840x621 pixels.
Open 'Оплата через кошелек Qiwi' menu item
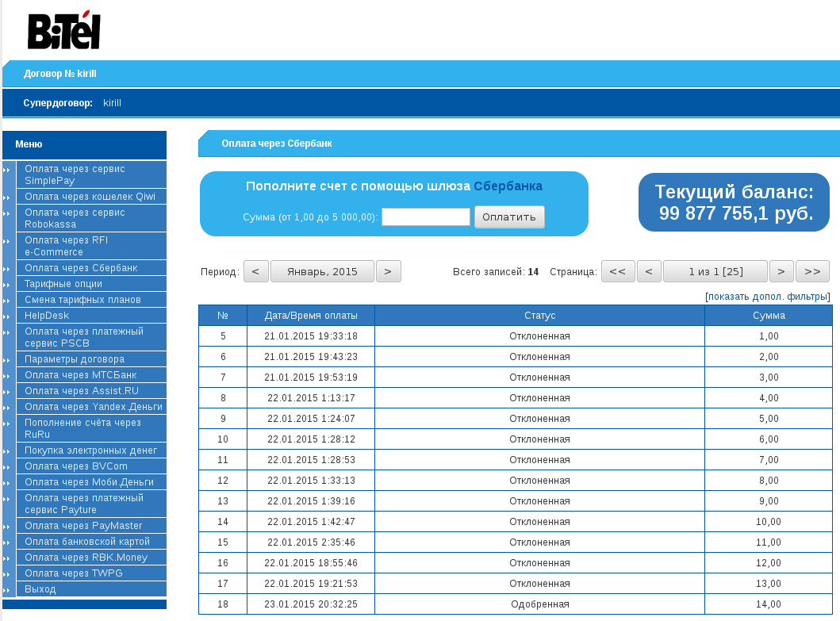tap(90, 197)
